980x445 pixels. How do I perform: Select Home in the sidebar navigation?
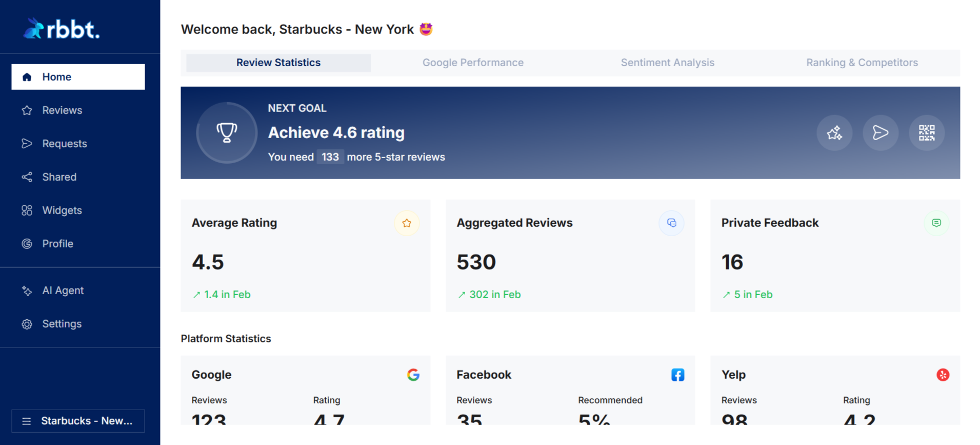(x=56, y=76)
